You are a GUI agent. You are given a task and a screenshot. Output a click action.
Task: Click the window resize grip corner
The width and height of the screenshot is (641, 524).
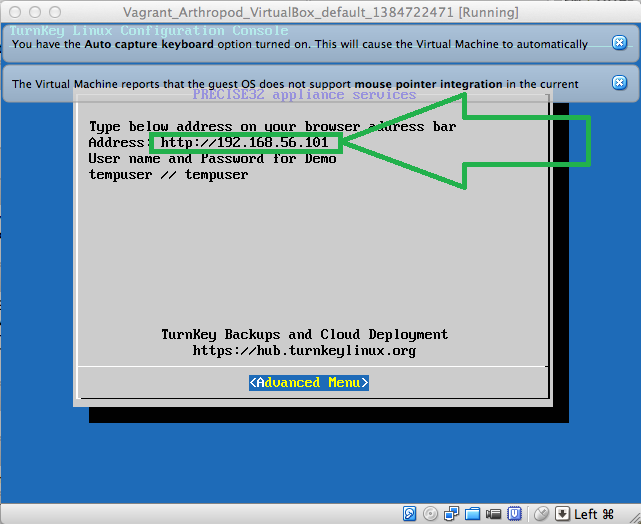click(x=635, y=518)
